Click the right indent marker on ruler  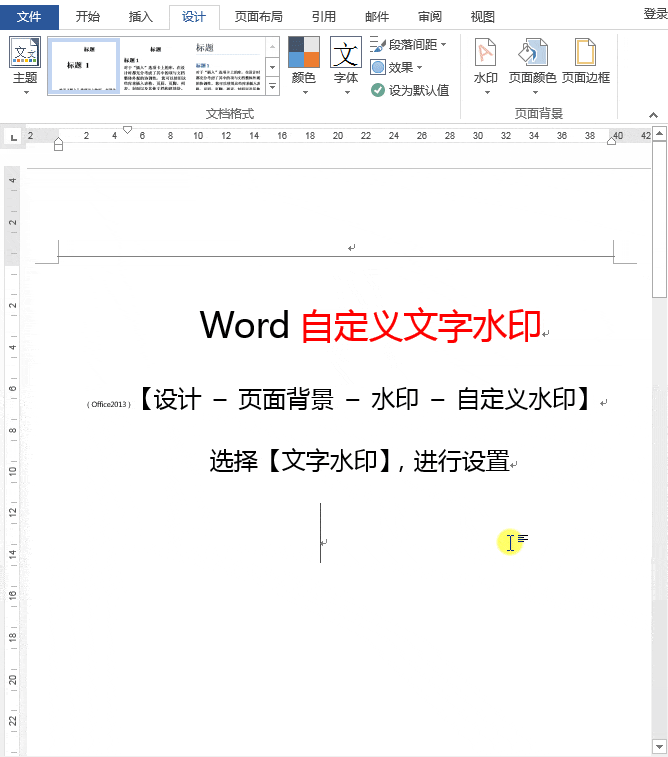612,140
